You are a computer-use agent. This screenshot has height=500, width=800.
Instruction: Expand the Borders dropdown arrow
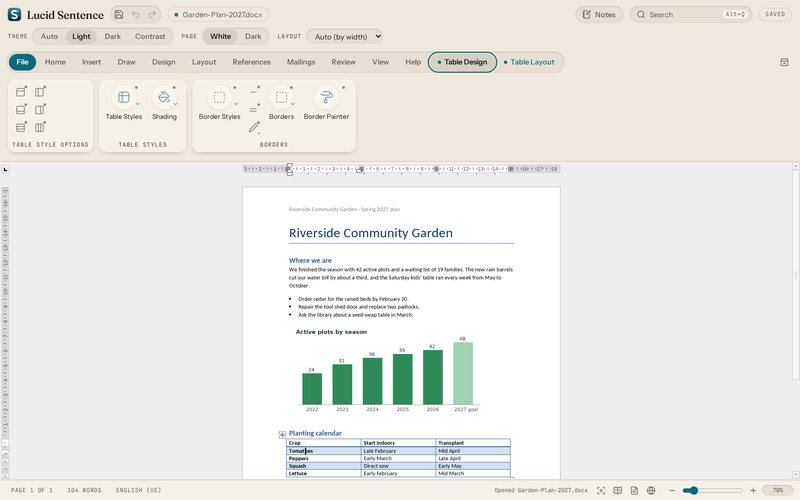(293, 104)
